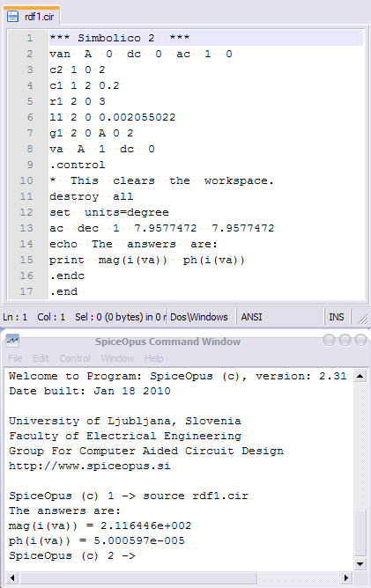Open the Control menu in SpiceOpus
Screen dimensions: 371x588
pos(75,358)
